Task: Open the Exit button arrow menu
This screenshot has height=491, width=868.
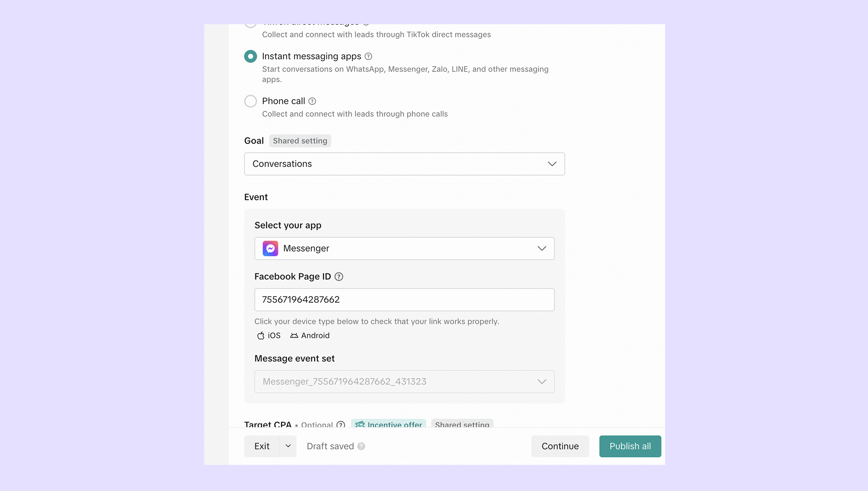Action: pyautogui.click(x=288, y=446)
